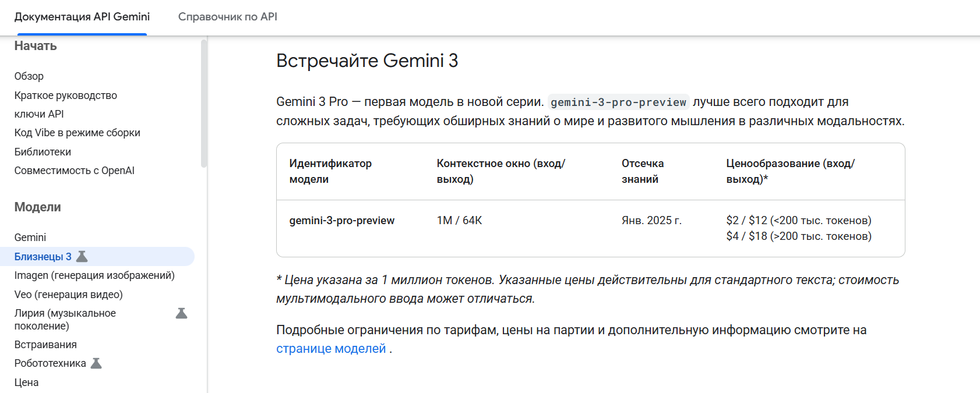Select Код Vibe в режиме сборки
This screenshot has width=980, height=393.
[77, 133]
